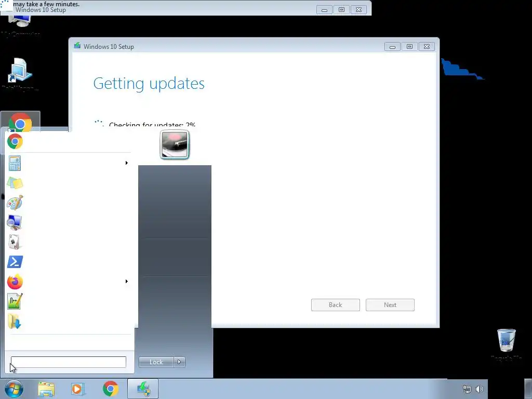Open Google Chrome from the Start menu list
The image size is (532, 399).
click(x=15, y=141)
